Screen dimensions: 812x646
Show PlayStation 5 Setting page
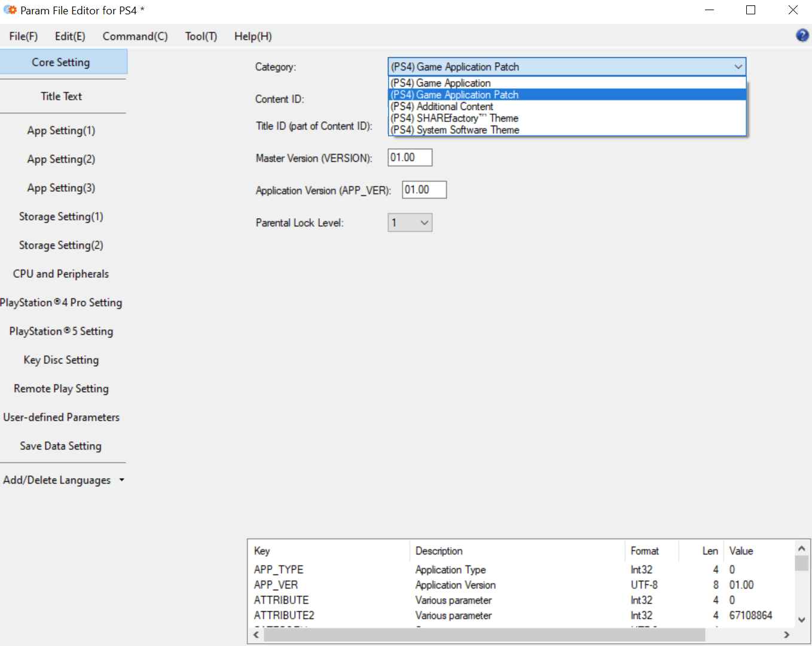(62, 331)
